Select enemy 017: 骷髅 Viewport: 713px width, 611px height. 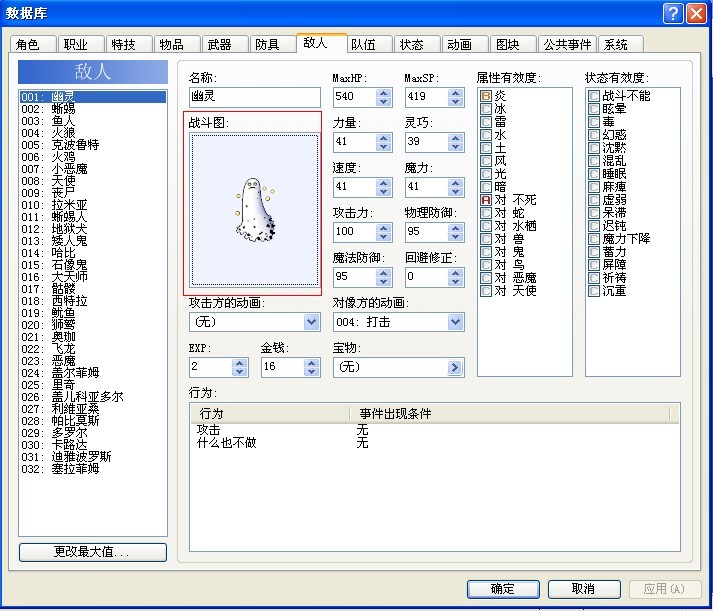point(93,289)
